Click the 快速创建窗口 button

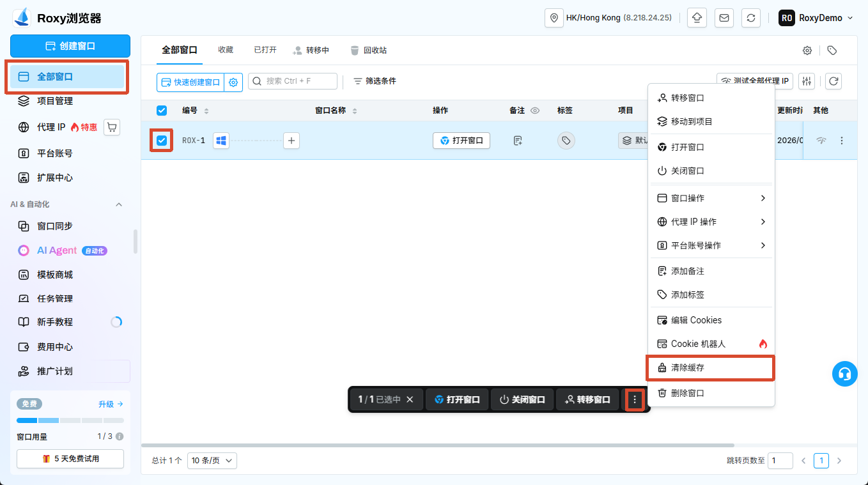click(190, 82)
